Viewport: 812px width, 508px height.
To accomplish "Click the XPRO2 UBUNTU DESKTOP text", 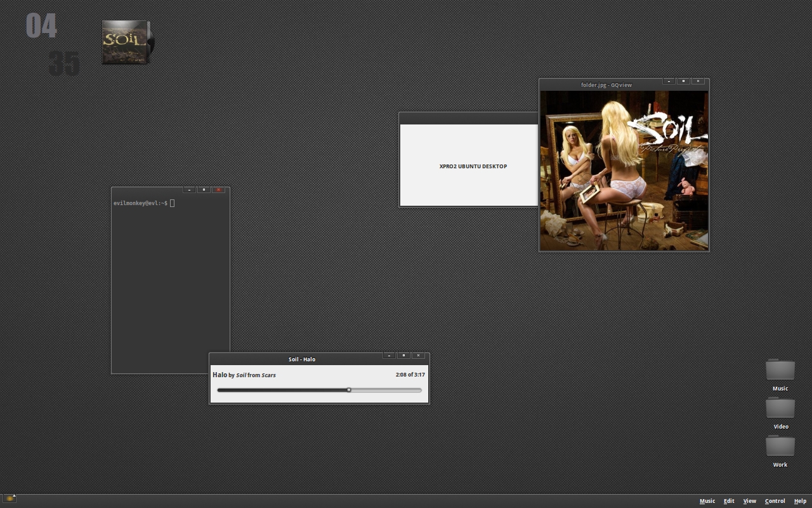I will pyautogui.click(x=473, y=166).
